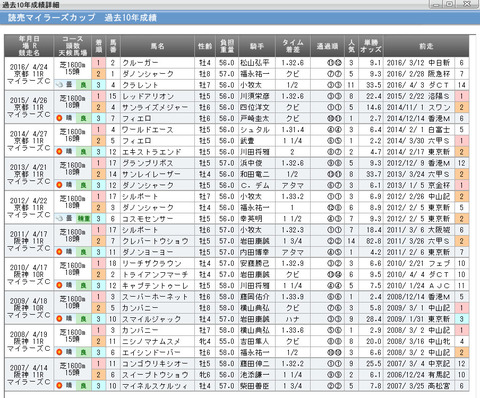Select horse name クルーガー

click(140, 63)
